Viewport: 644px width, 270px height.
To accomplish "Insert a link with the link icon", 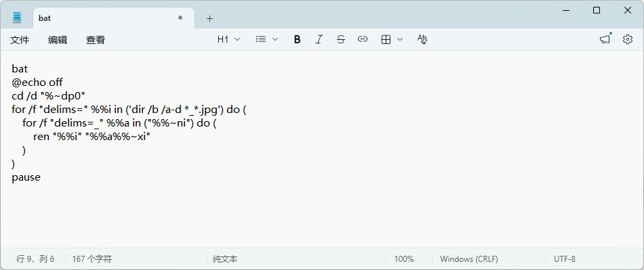I will click(x=362, y=39).
